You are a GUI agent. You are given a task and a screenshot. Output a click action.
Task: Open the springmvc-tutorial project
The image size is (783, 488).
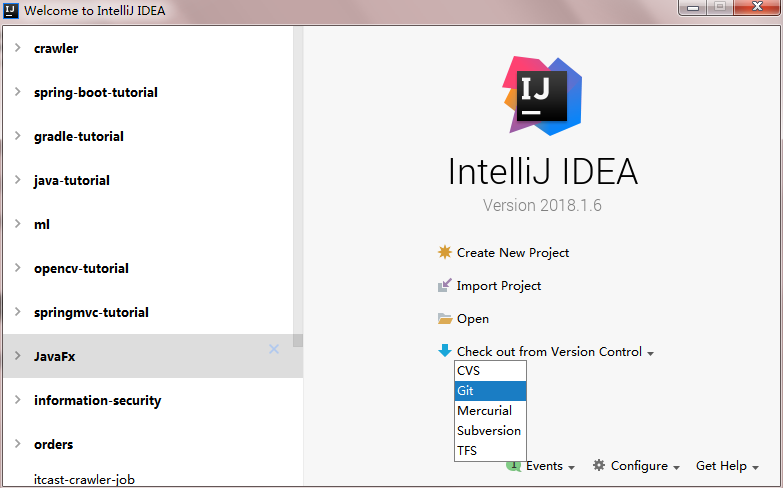(x=91, y=312)
